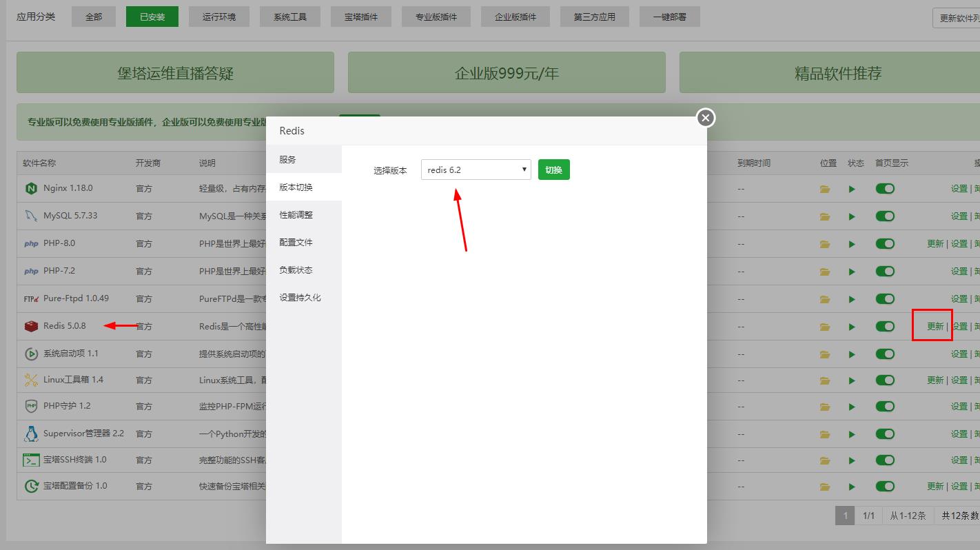Toggle homepage display for Nginx
Screen dimensions: 980x550
click(x=885, y=188)
